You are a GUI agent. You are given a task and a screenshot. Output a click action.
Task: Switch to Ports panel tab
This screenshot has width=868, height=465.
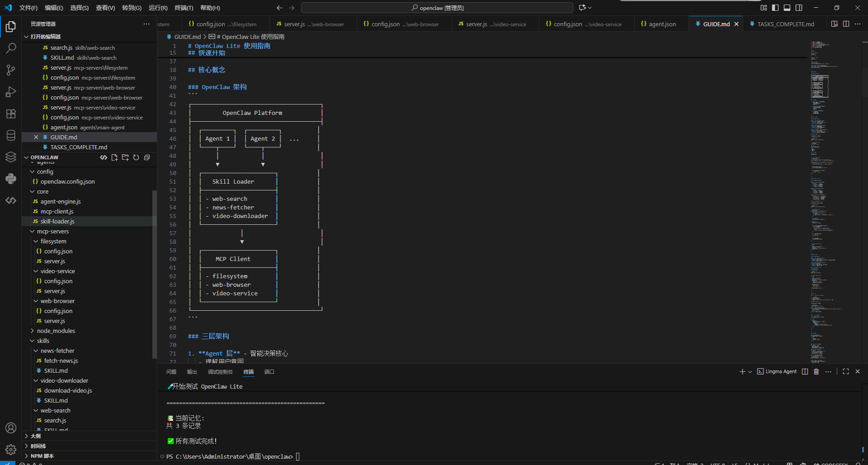coord(269,372)
